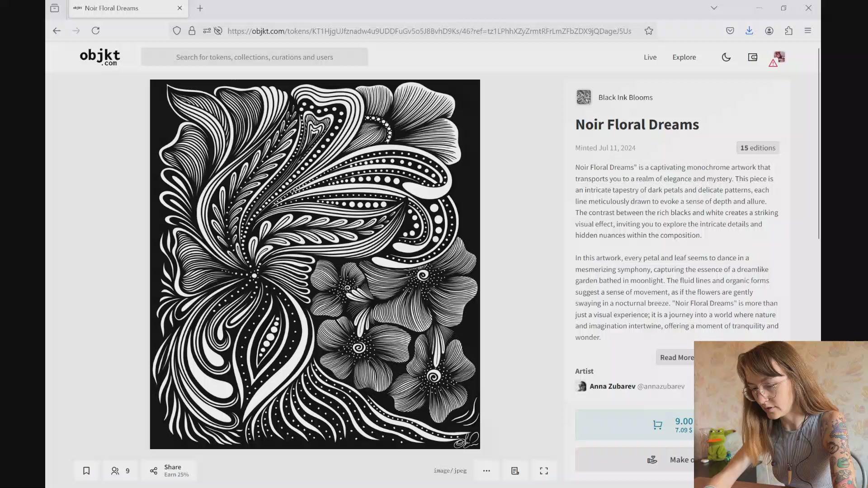868x488 pixels.
Task: Select the Noir Floral Dreams browser tab
Action: (128, 8)
